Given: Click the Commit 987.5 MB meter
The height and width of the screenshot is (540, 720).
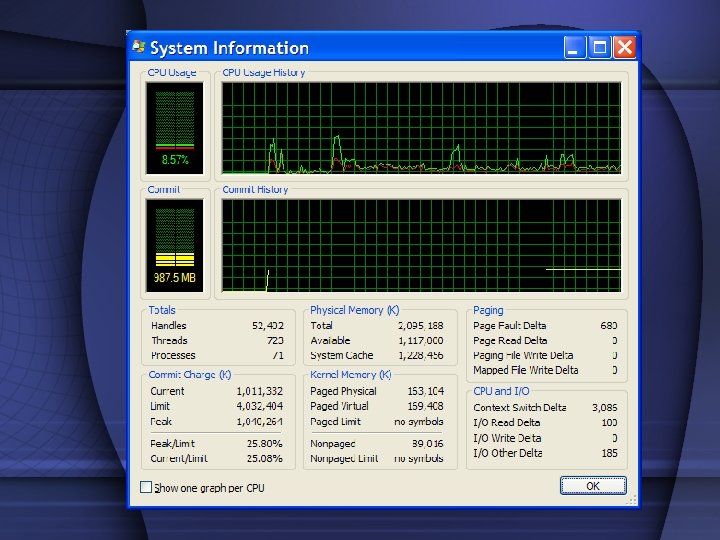Looking at the screenshot, I should coord(175,246).
